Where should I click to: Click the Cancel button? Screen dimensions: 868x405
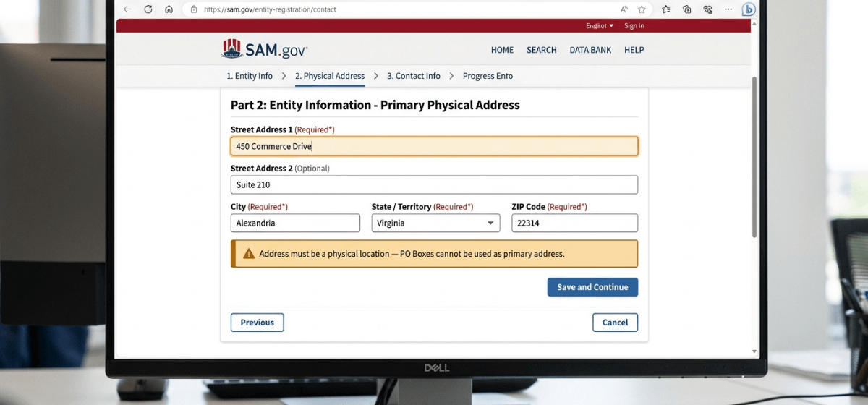pos(616,323)
